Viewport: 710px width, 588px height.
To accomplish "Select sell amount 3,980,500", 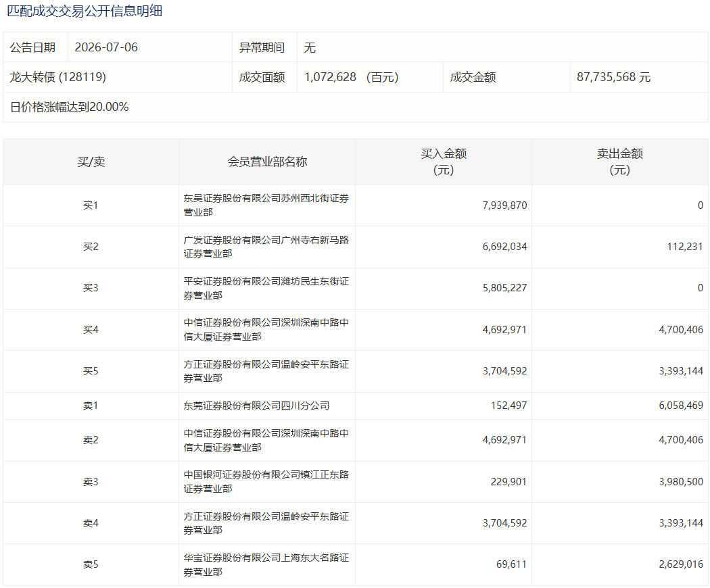I will [x=681, y=482].
